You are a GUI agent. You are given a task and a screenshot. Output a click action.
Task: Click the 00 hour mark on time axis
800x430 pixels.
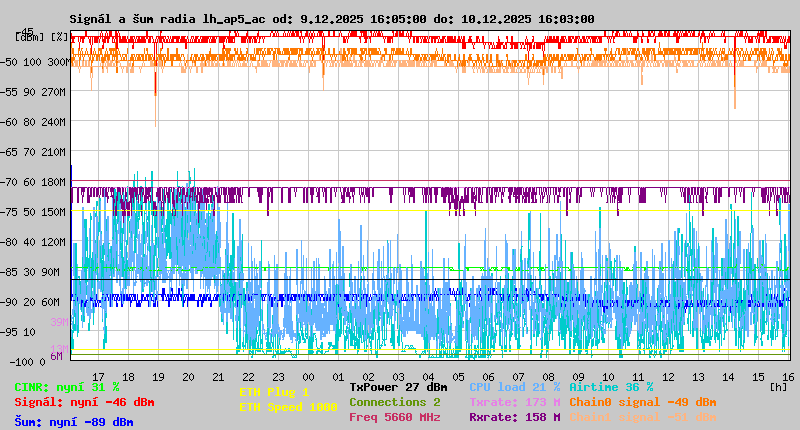(x=310, y=376)
